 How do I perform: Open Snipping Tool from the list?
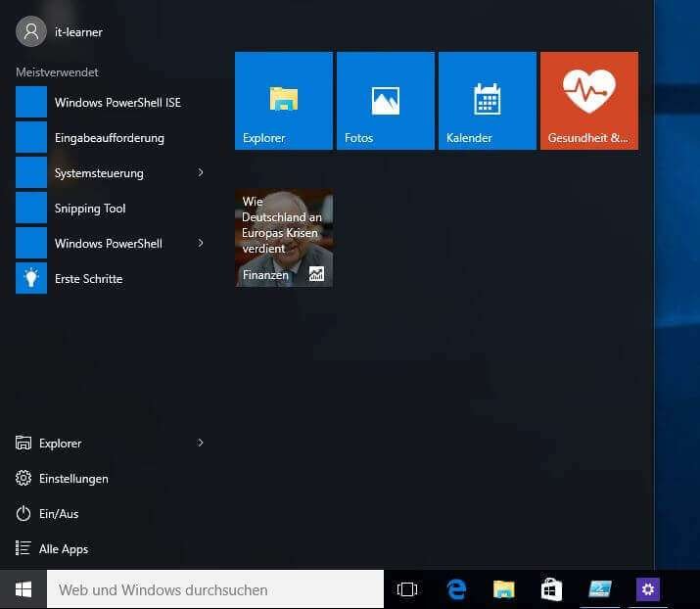pyautogui.click(x=90, y=209)
